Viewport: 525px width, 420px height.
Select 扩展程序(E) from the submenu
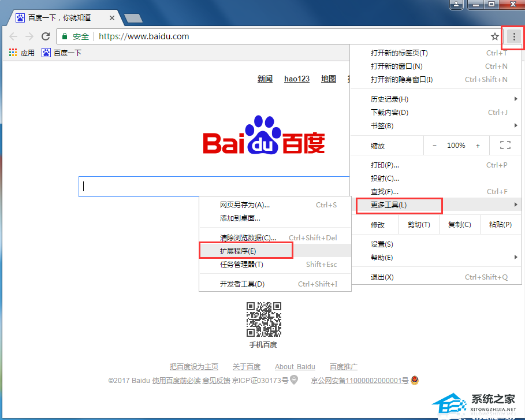click(x=238, y=251)
